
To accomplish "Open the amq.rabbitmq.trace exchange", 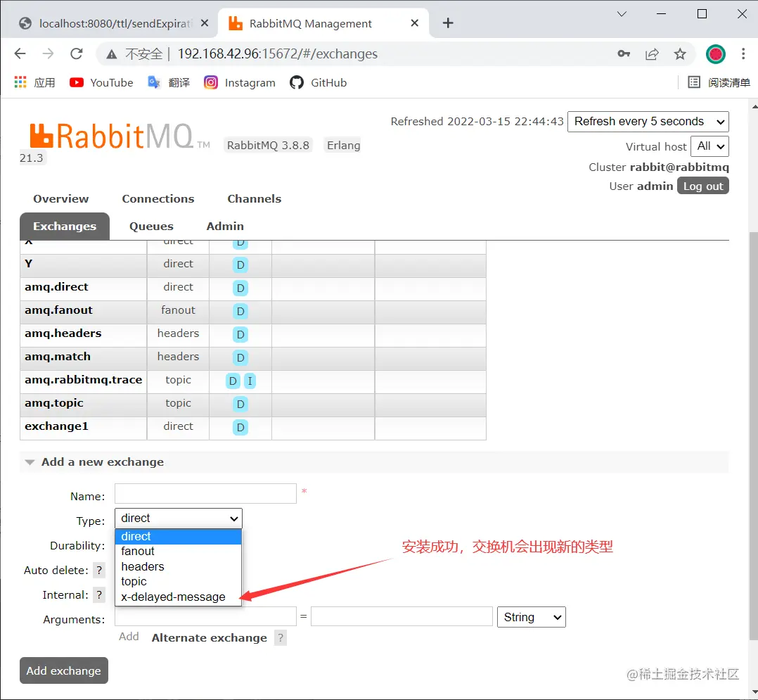I will click(x=84, y=380).
